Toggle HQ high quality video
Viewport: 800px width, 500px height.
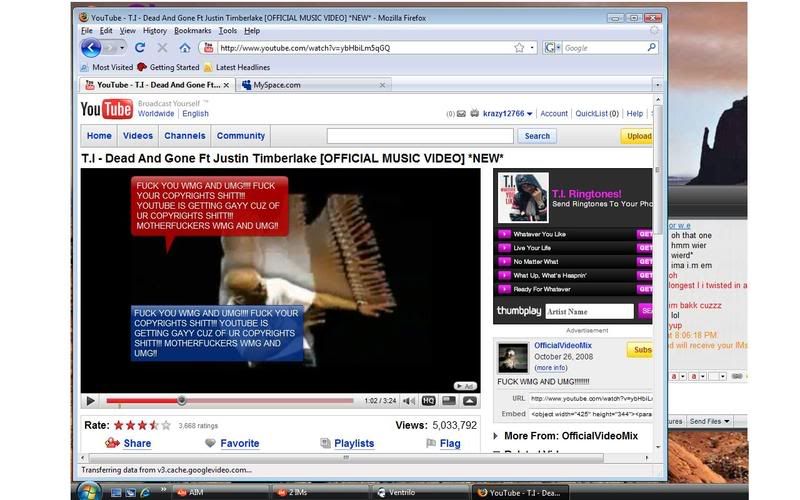pos(429,401)
